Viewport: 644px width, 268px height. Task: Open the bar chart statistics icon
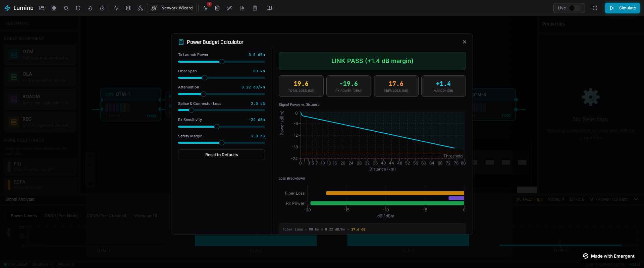coord(242,8)
